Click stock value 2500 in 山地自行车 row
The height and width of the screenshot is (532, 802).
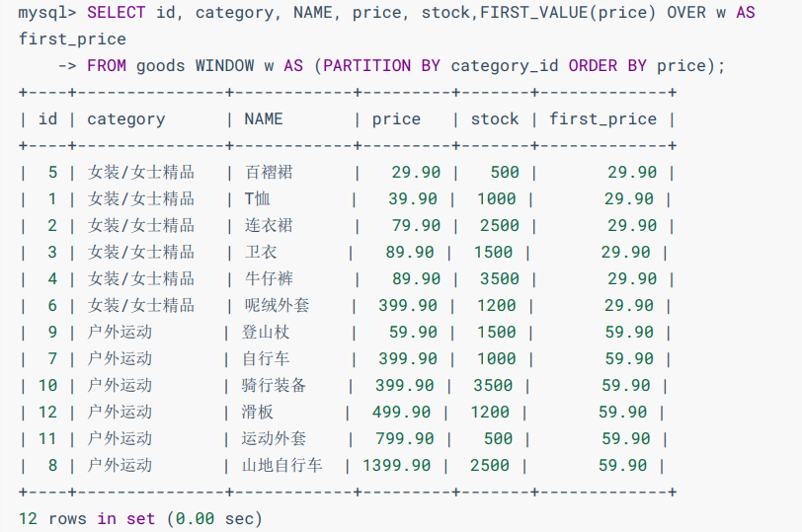[490, 466]
